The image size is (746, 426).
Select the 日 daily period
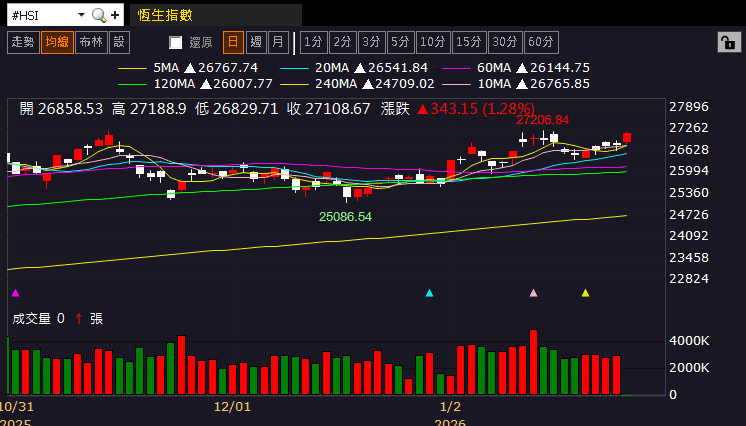[233, 42]
